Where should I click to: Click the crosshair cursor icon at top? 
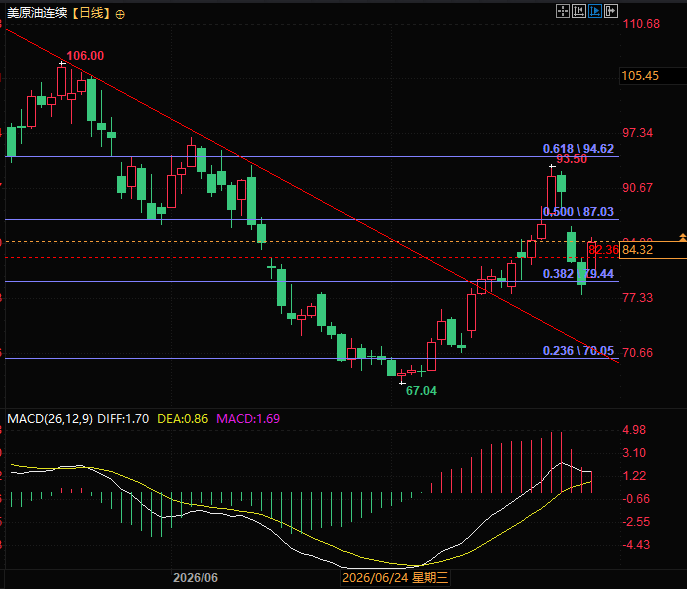[563, 11]
